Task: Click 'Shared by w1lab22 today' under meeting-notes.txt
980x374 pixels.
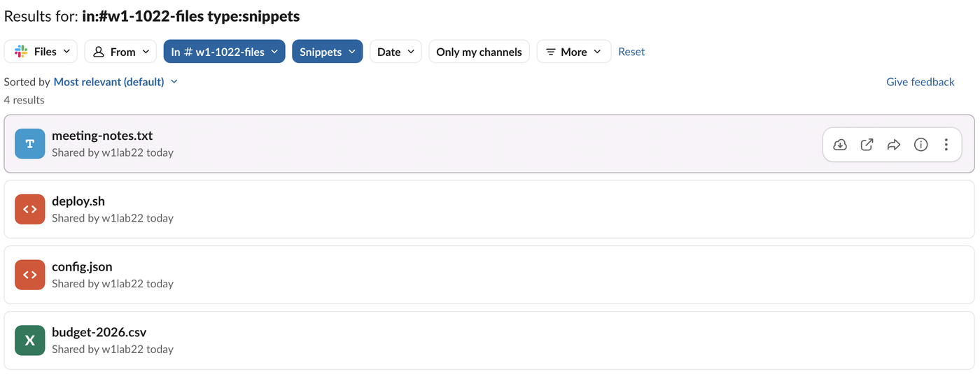Action: click(113, 152)
